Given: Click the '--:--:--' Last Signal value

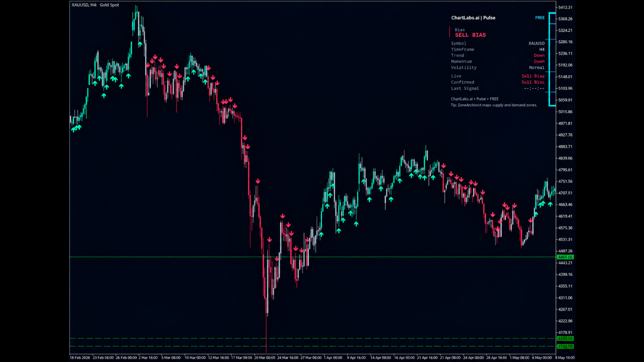Looking at the screenshot, I should point(534,88).
